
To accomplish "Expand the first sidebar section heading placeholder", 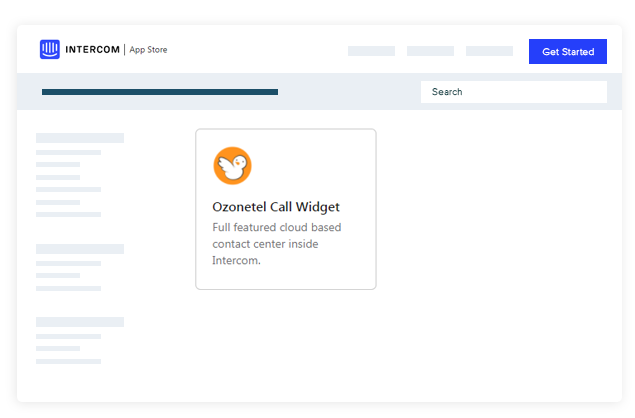I will tap(80, 138).
